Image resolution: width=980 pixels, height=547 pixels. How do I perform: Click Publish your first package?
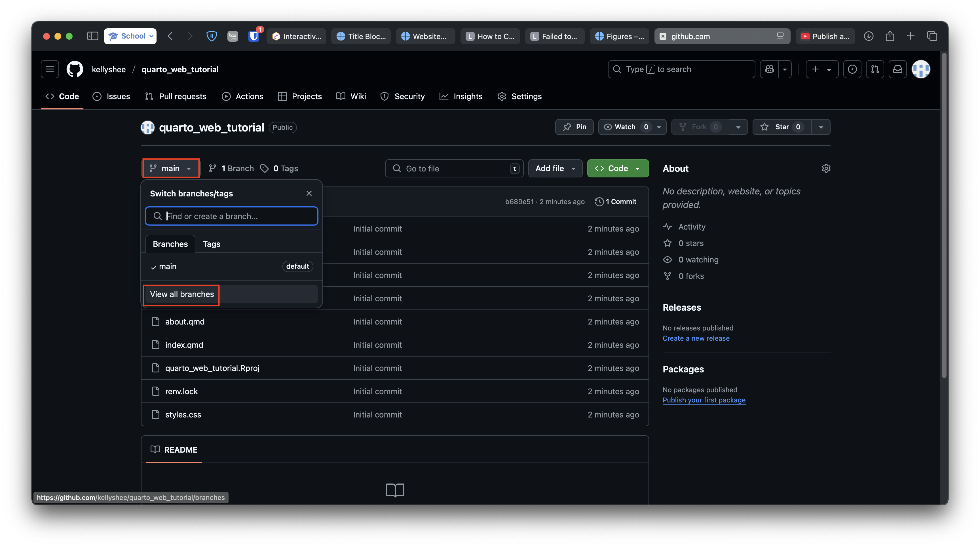pyautogui.click(x=704, y=400)
